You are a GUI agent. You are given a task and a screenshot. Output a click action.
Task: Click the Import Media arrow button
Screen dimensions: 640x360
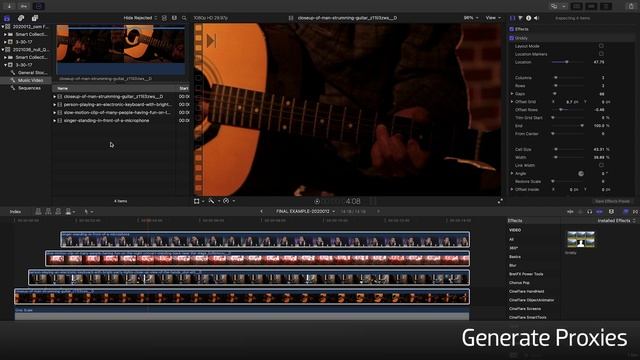9,6
